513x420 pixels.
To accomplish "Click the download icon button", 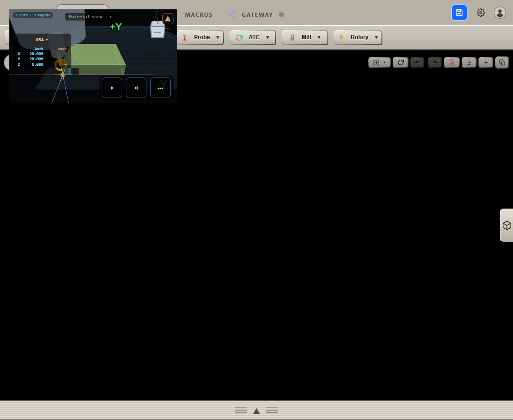I will click(469, 63).
